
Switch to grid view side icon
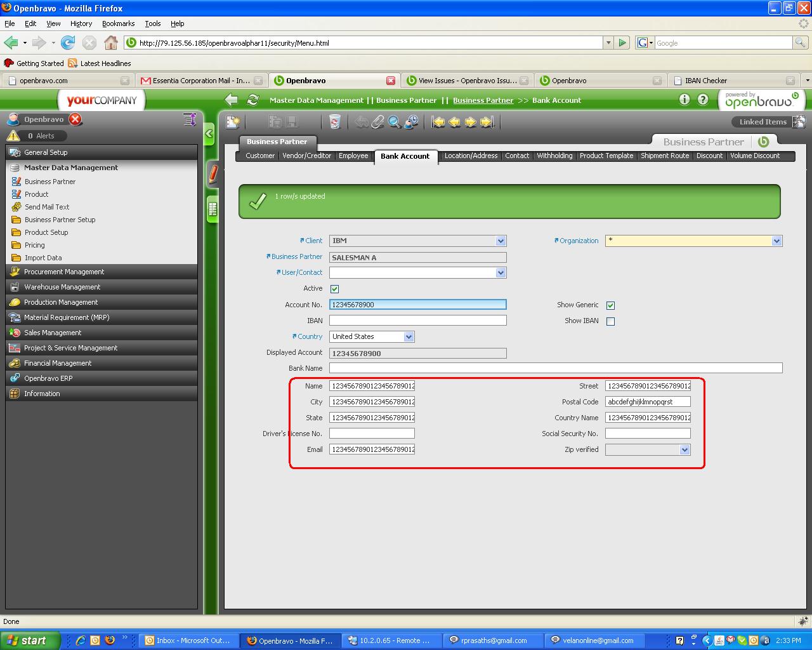(x=212, y=209)
